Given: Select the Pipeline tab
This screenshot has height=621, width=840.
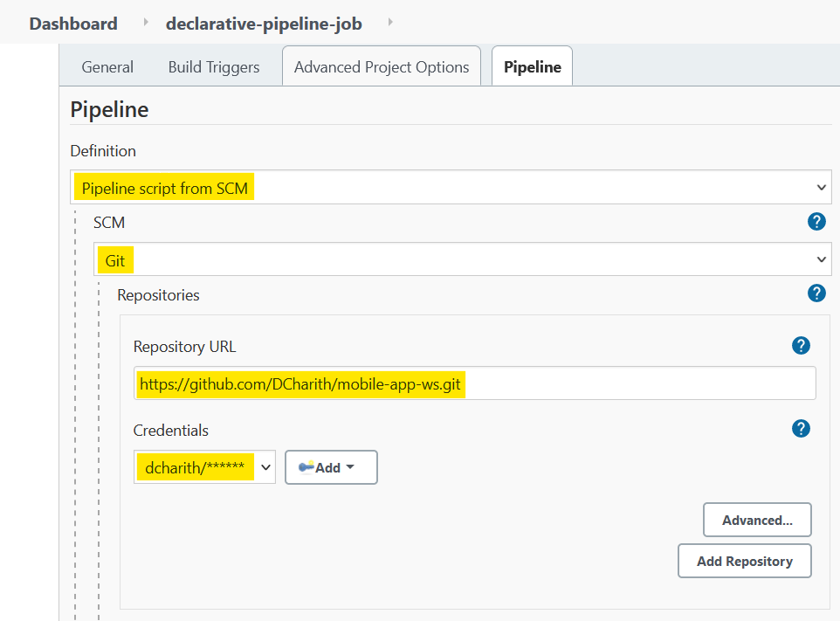Looking at the screenshot, I should [x=532, y=66].
